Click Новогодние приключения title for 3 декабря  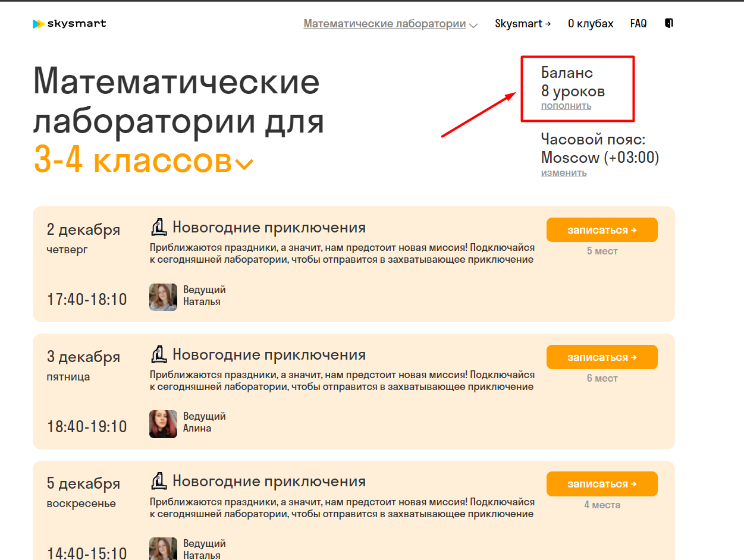tap(269, 355)
